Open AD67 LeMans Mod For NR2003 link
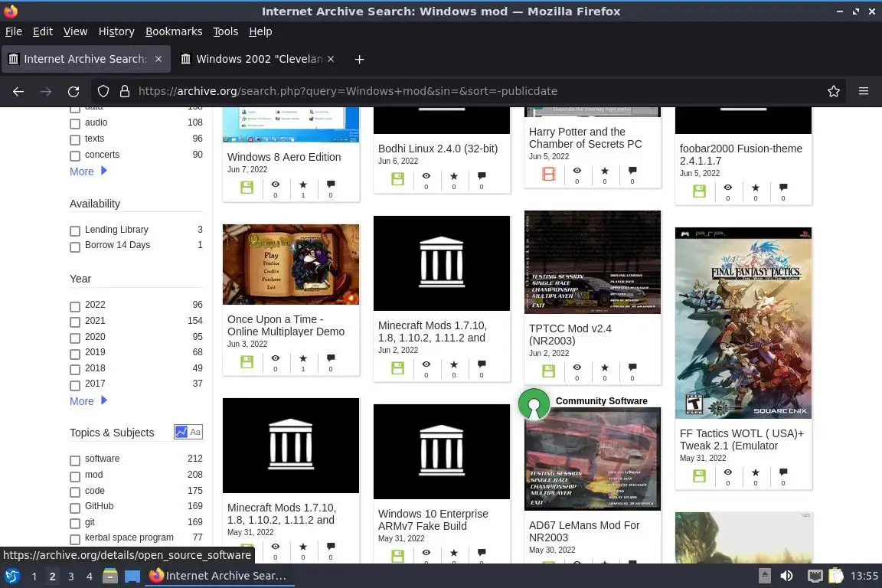The image size is (882, 588). [584, 531]
